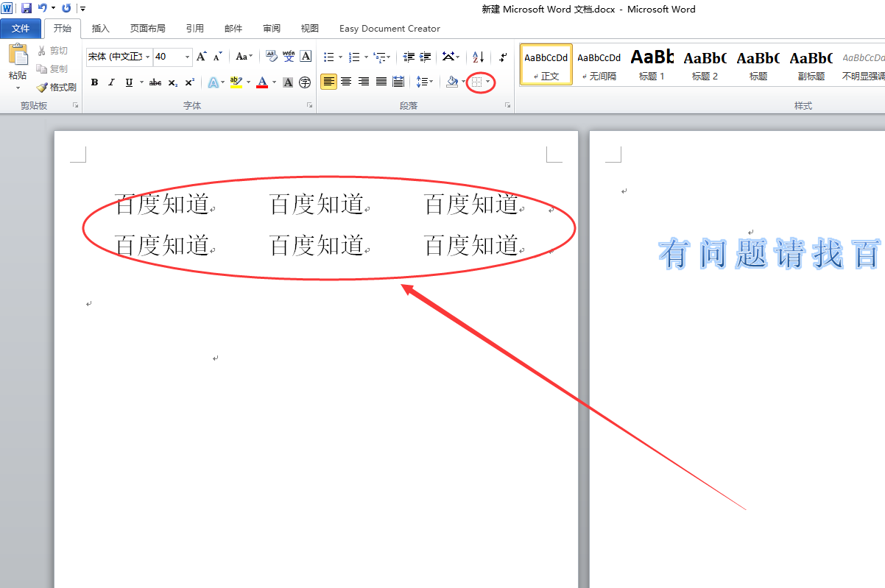Open the 文件 file tab
885x588 pixels.
pyautogui.click(x=21, y=29)
